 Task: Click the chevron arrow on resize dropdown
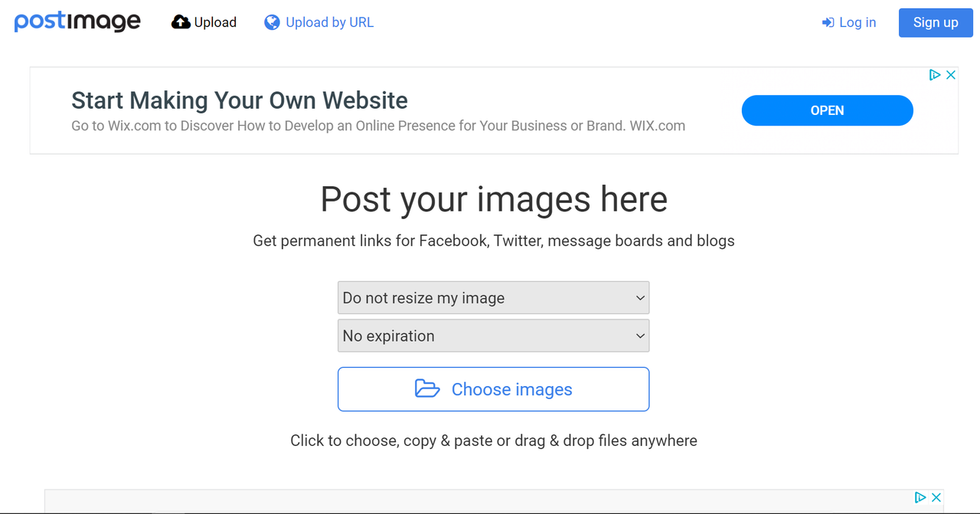640,298
